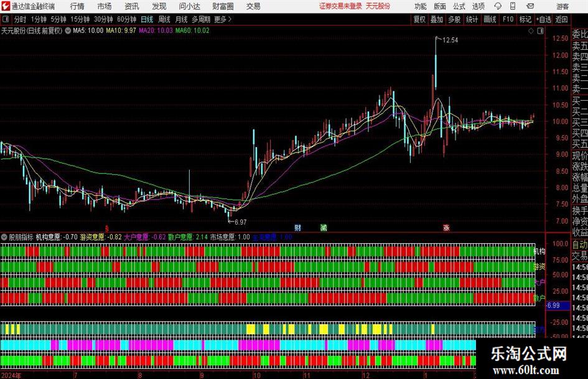588x379 pixels.
Task: Click the 游资意愿: -0.82 label
Action: pyautogui.click(x=101, y=237)
